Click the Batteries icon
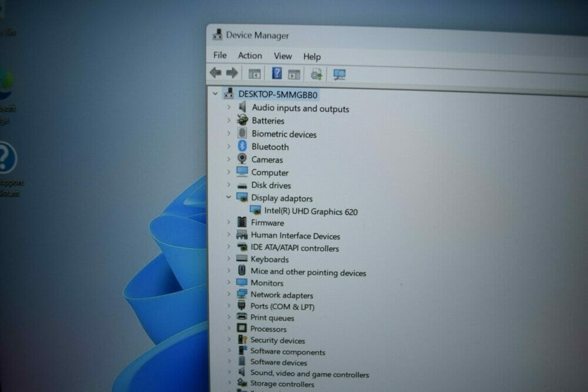 [242, 120]
